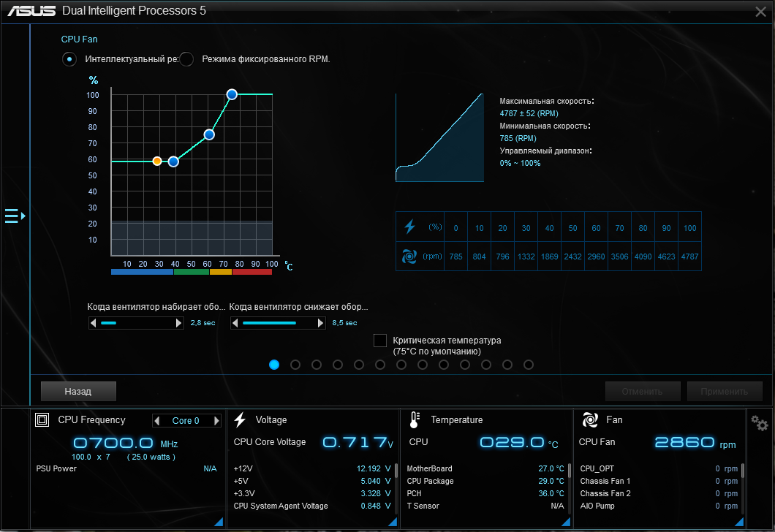Image resolution: width=775 pixels, height=532 pixels.
Task: Go to the first page dot
Action: (274, 365)
